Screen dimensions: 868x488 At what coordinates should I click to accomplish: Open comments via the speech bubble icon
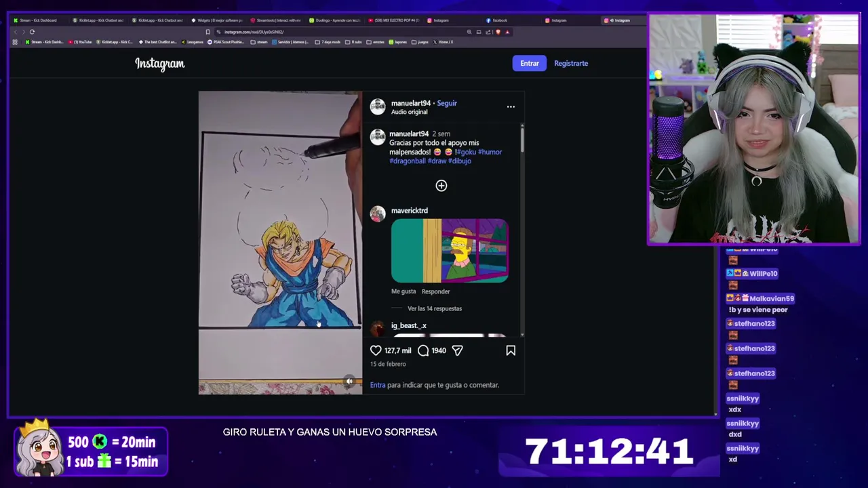coord(423,350)
